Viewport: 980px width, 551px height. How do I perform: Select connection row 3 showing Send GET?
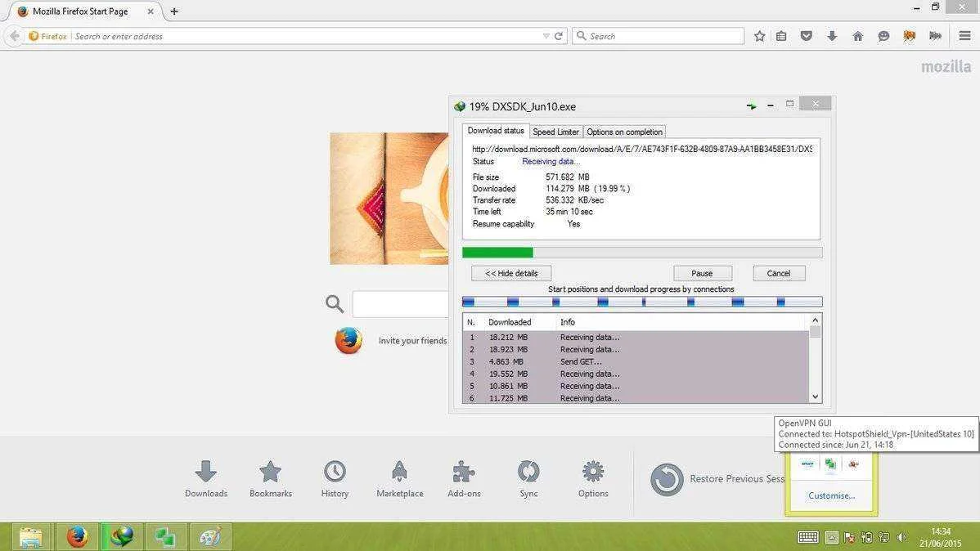click(x=636, y=361)
